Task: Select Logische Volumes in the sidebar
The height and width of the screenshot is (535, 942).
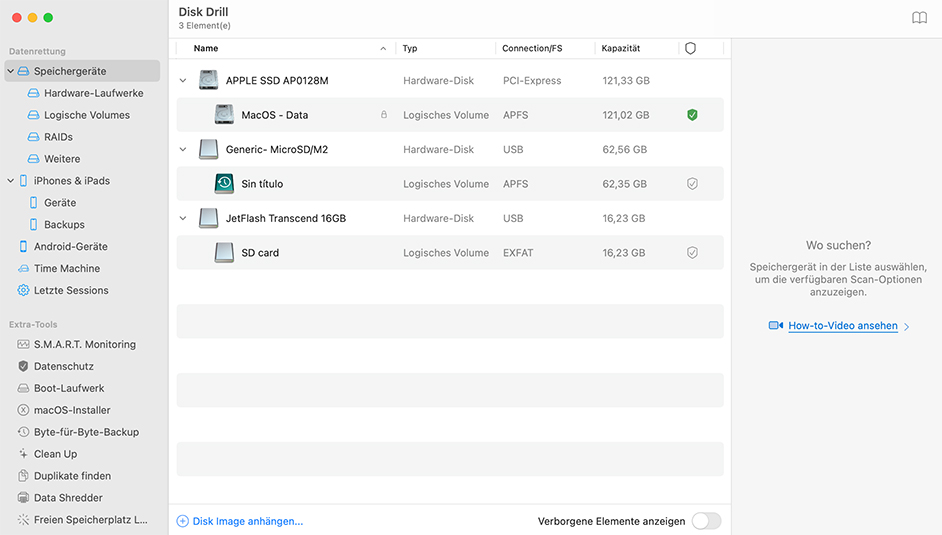Action: (86, 115)
